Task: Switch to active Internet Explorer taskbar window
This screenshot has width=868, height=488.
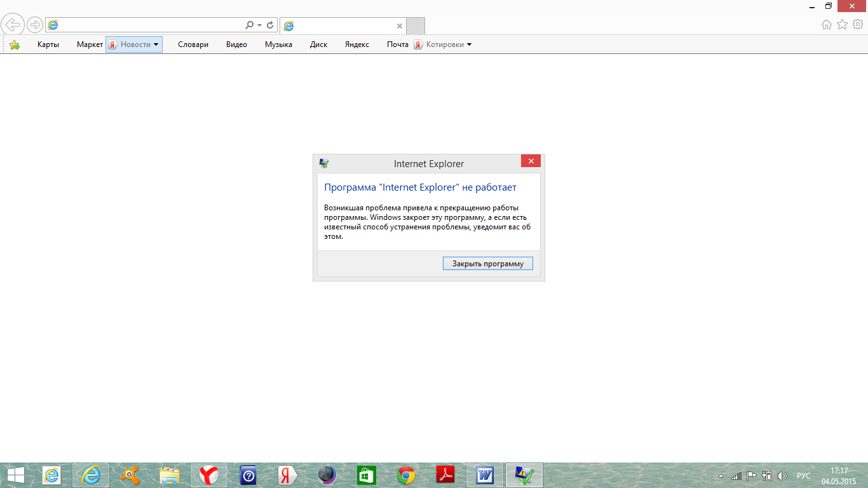Action: 91,475
